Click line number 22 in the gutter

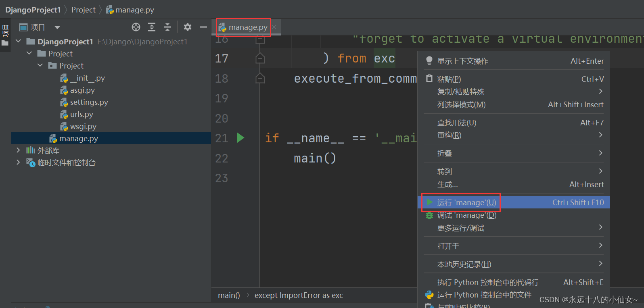[x=222, y=158]
